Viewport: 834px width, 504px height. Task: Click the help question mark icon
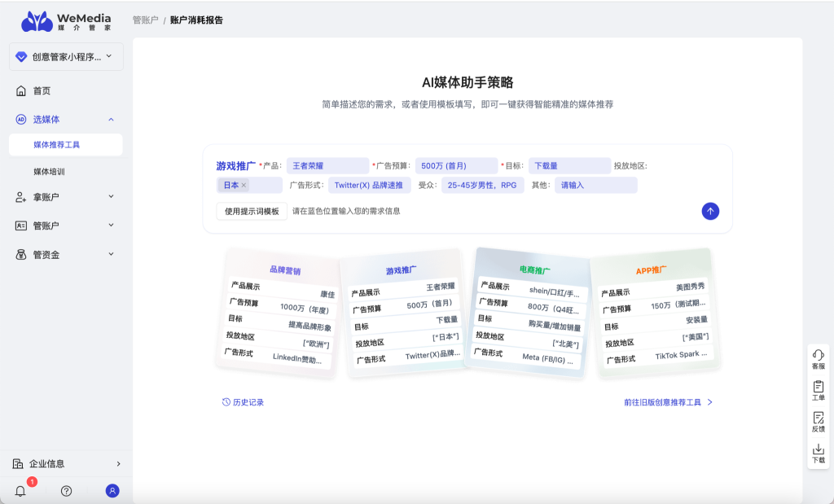click(x=67, y=491)
